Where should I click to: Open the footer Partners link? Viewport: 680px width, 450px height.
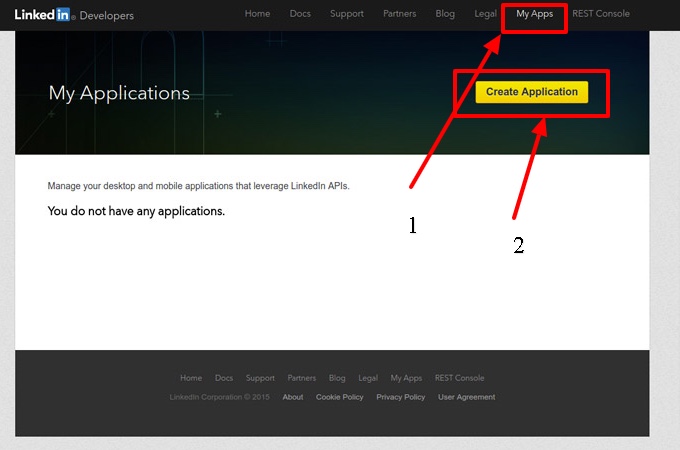301,378
